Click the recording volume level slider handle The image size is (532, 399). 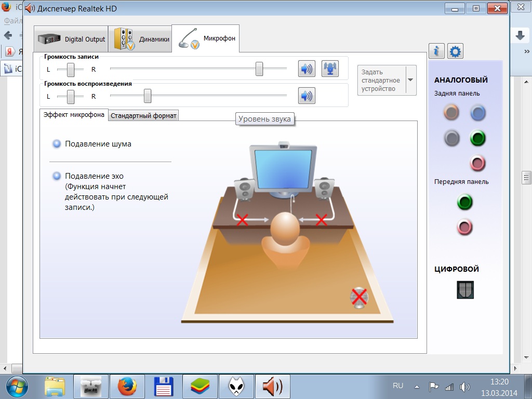[259, 69]
